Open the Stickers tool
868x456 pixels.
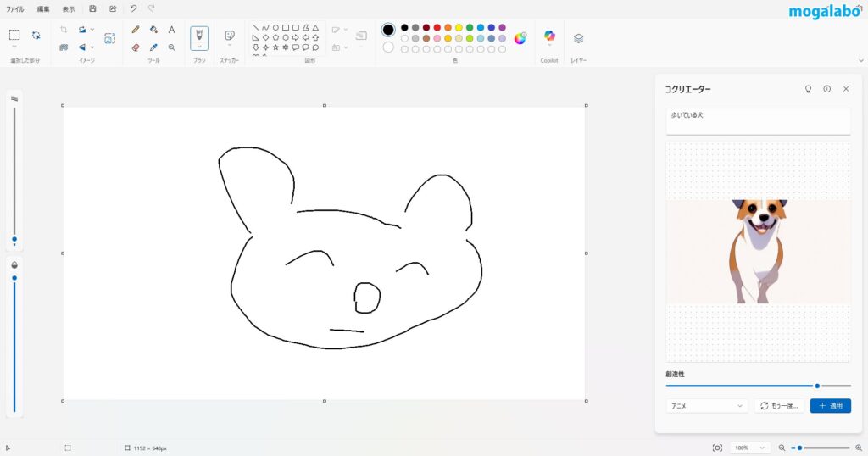tap(229, 36)
